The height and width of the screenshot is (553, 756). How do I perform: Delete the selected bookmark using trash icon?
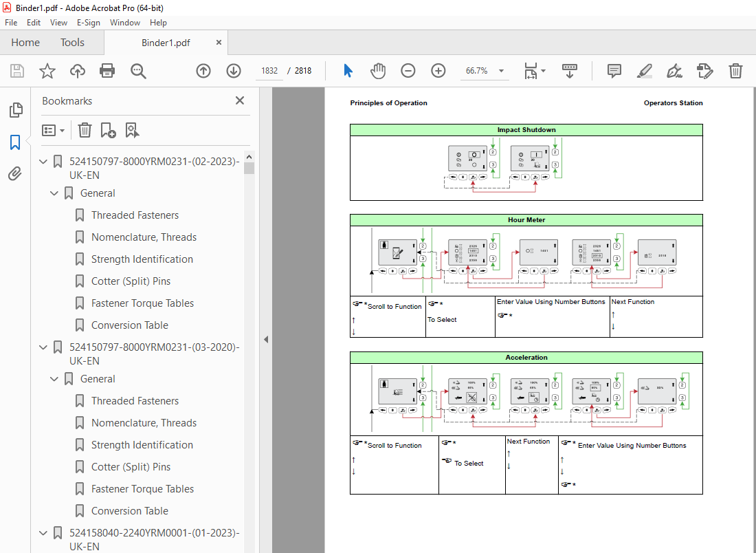(x=84, y=130)
